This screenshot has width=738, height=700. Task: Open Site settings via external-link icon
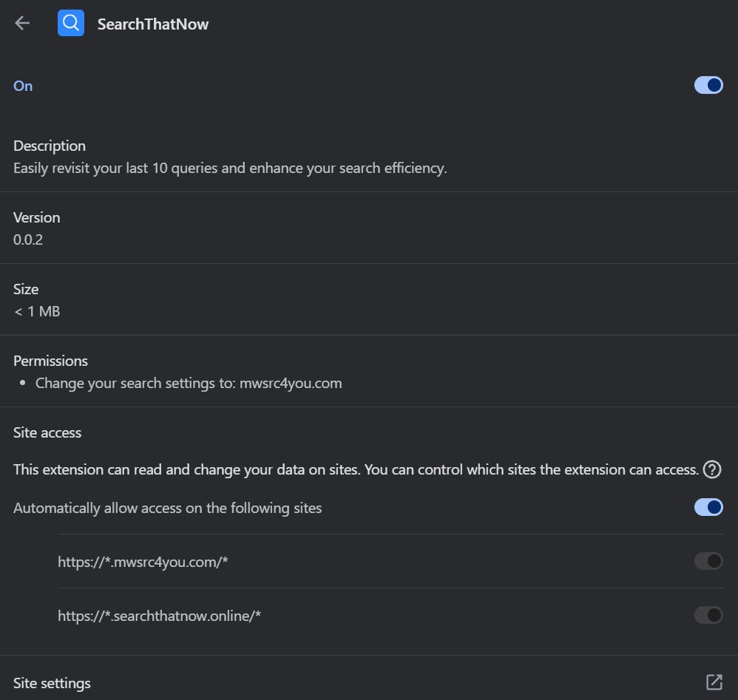click(x=714, y=682)
